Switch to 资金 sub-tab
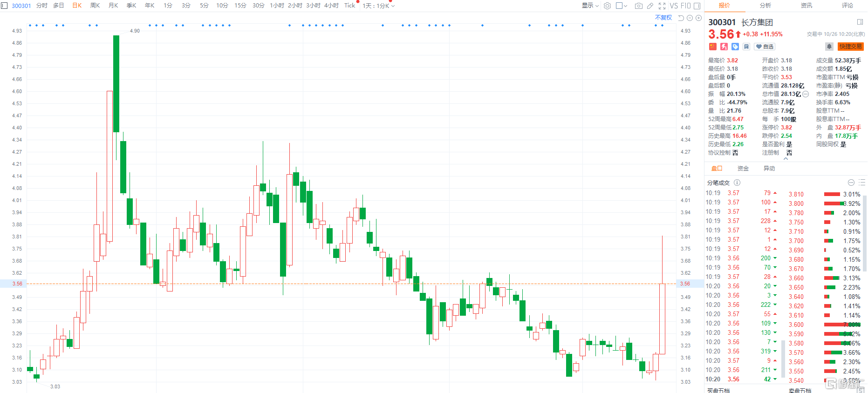Screen dimensions: 868x393 coord(743,169)
